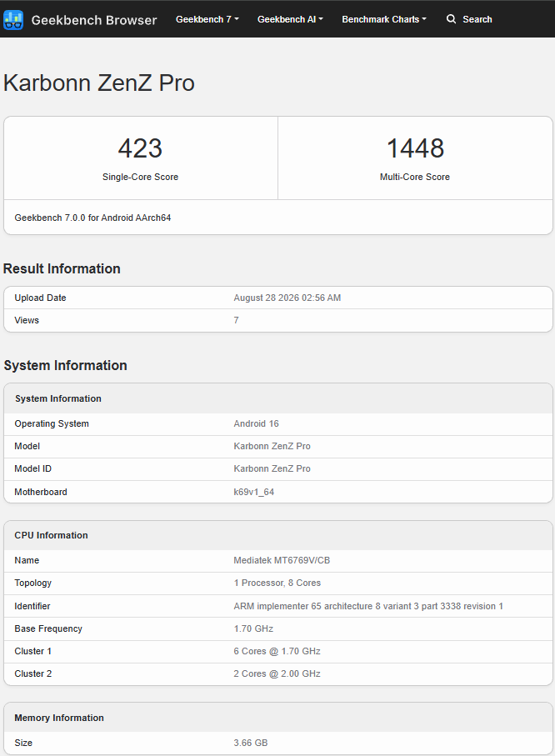Screen dimensions: 555x756
Task: Click CPU name Mediatek MT6769V/CB
Action: pos(282,561)
